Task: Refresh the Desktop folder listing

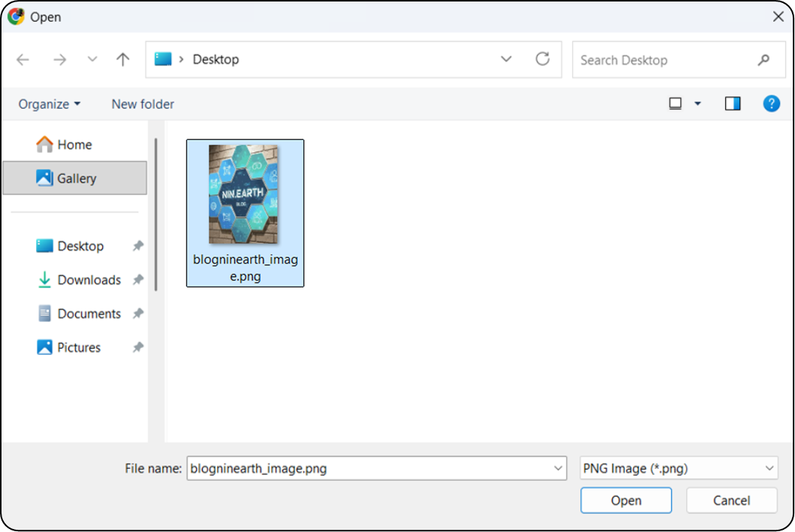Action: (543, 59)
